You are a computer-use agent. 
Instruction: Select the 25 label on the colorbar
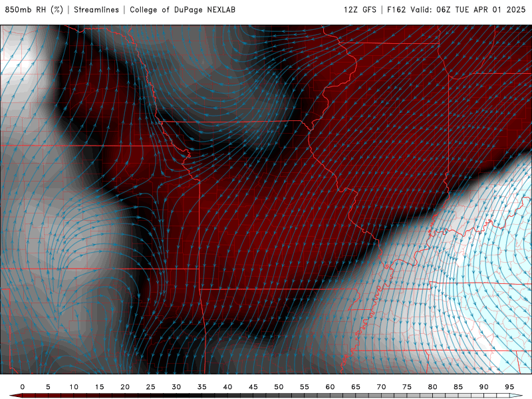click(x=151, y=387)
